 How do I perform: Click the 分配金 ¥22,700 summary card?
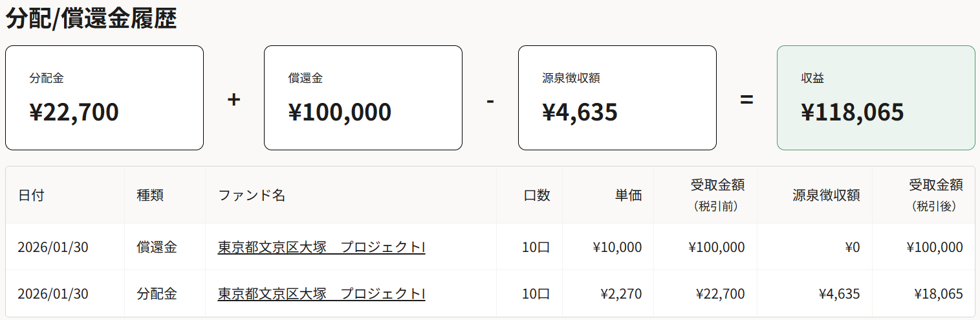[x=104, y=98]
